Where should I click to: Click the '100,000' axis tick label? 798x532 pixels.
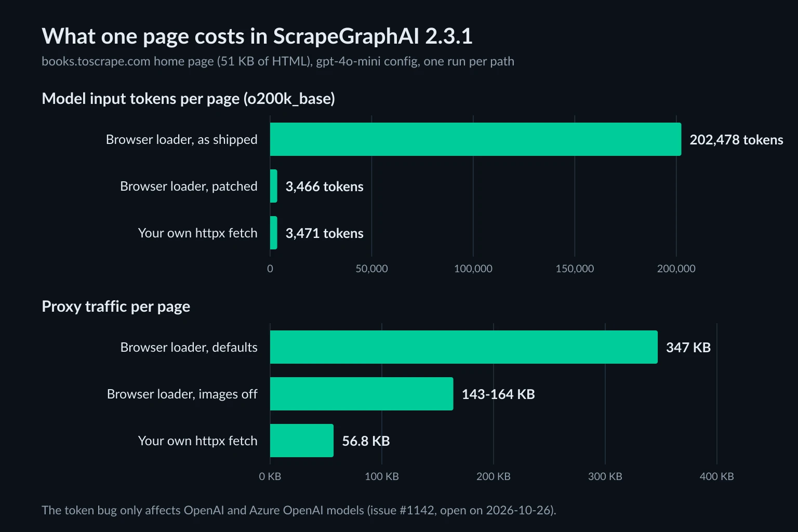coord(473,269)
